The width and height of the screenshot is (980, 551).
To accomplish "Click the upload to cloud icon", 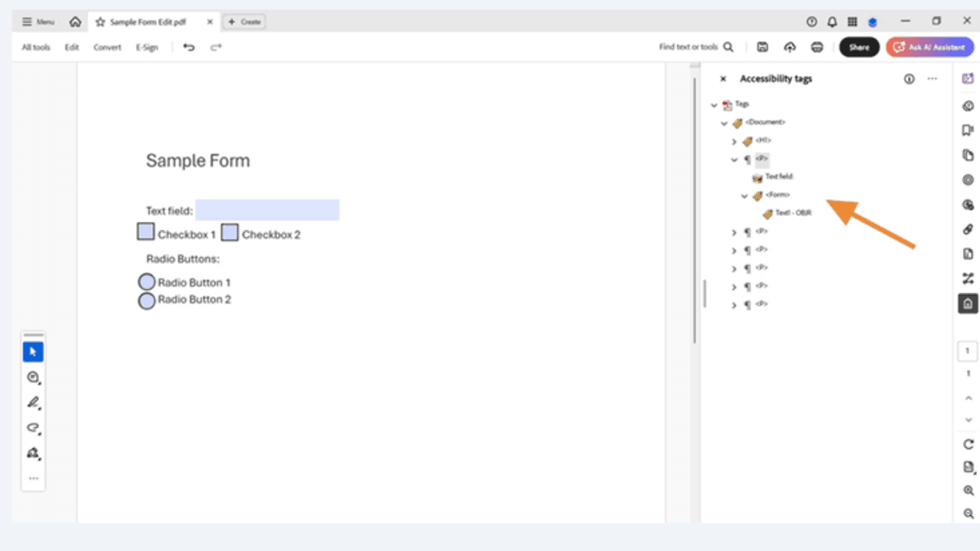I will coord(790,47).
